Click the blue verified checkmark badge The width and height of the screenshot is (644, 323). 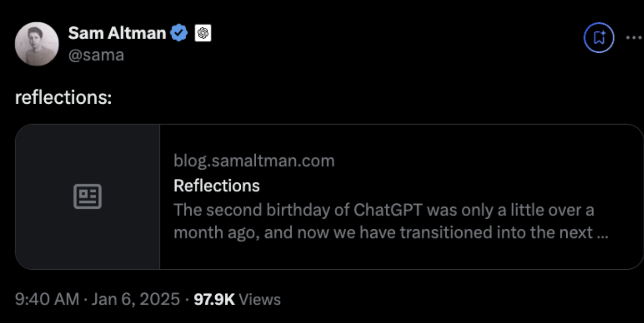tap(179, 33)
